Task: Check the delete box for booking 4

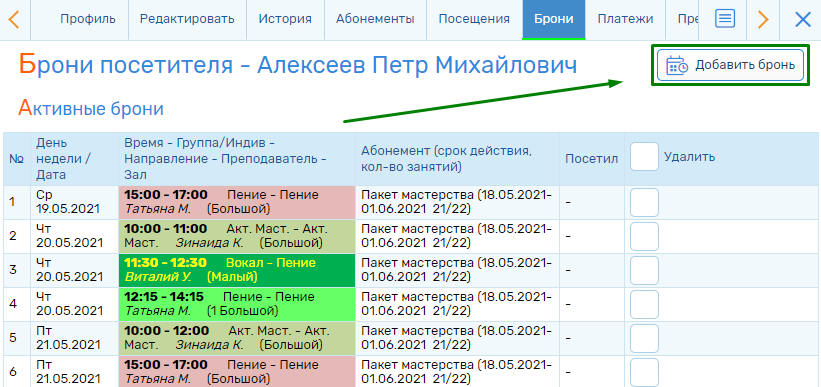Action: click(644, 304)
